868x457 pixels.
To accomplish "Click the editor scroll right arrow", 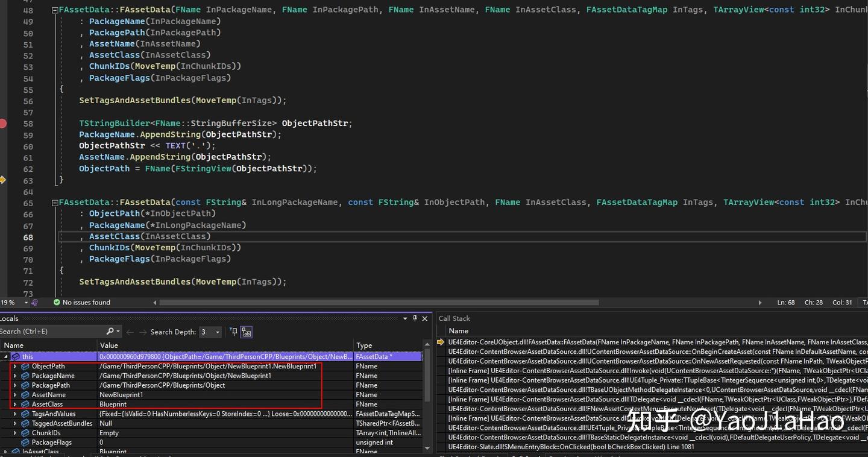I will coord(759,303).
